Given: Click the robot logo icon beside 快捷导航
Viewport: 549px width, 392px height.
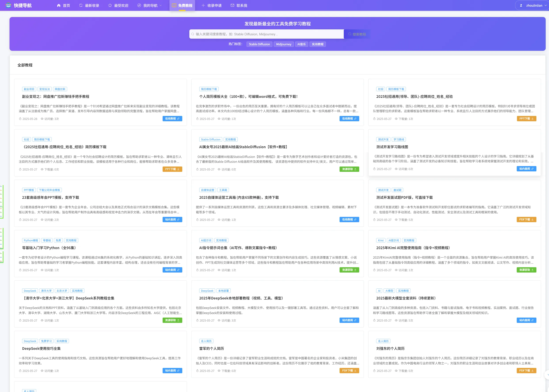Looking at the screenshot, I should pos(8,5).
